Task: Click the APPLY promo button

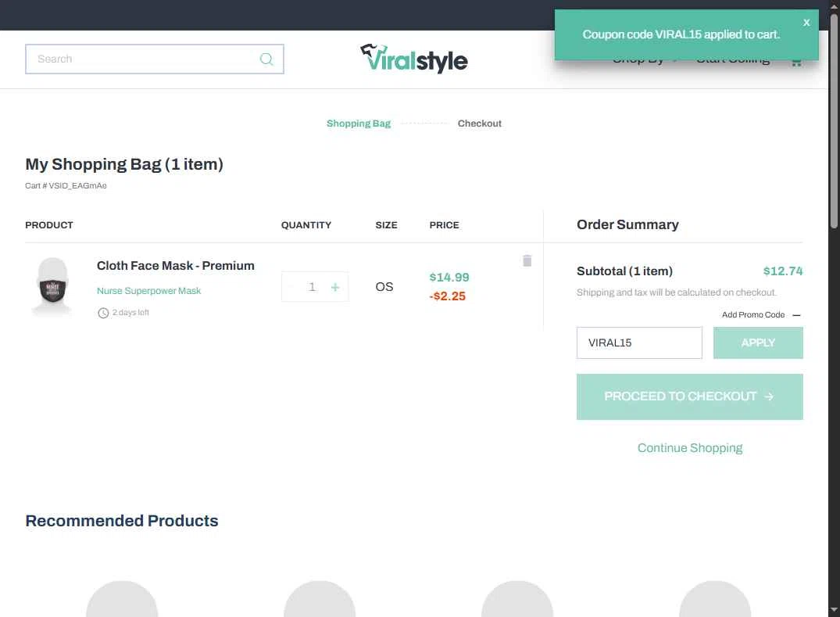Action: (x=758, y=343)
